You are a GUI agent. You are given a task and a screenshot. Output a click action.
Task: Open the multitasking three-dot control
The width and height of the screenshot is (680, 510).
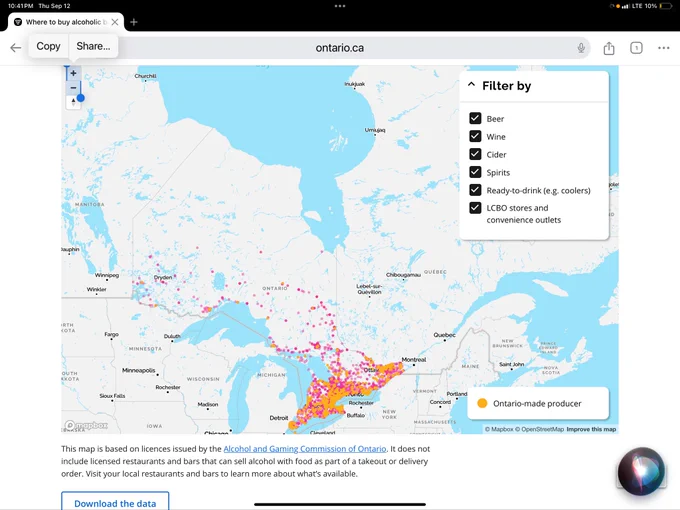(340, 6)
